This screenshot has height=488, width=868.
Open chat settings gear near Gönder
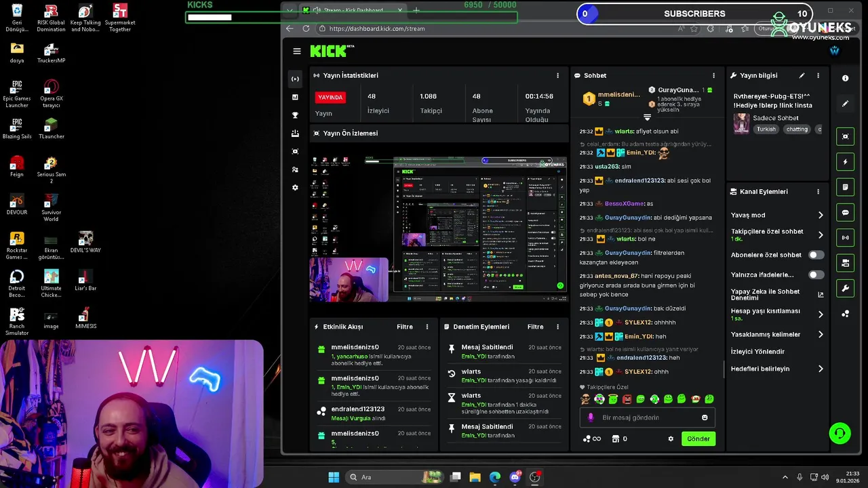(x=671, y=439)
